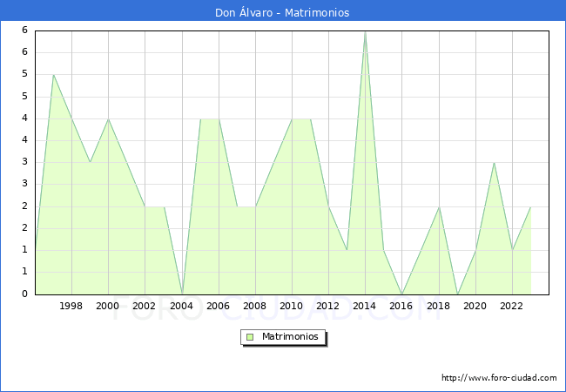Click the 'Matrimonios' legend label

point(290,336)
